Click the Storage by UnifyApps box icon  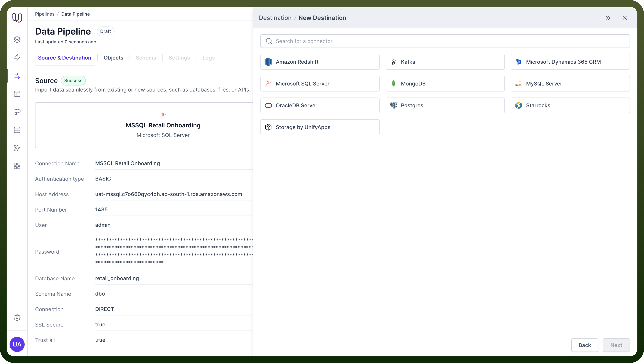pyautogui.click(x=268, y=127)
